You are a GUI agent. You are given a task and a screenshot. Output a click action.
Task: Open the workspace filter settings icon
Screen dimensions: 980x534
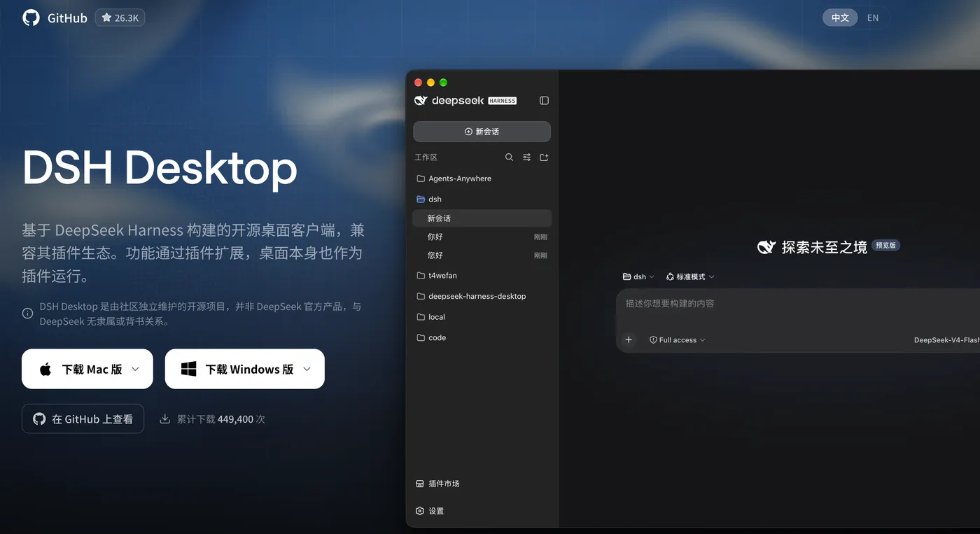pyautogui.click(x=526, y=157)
